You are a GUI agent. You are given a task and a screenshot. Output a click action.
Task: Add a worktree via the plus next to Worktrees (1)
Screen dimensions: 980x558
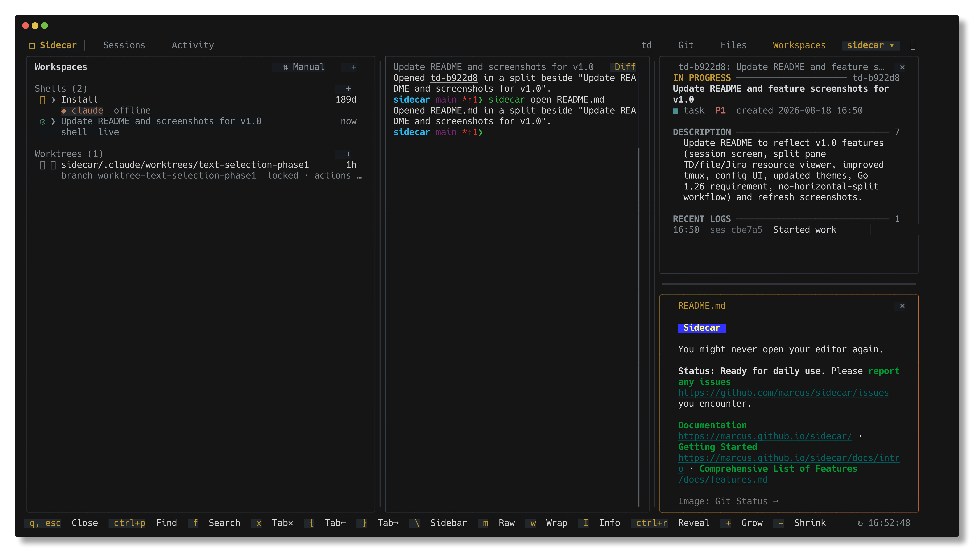coord(348,154)
